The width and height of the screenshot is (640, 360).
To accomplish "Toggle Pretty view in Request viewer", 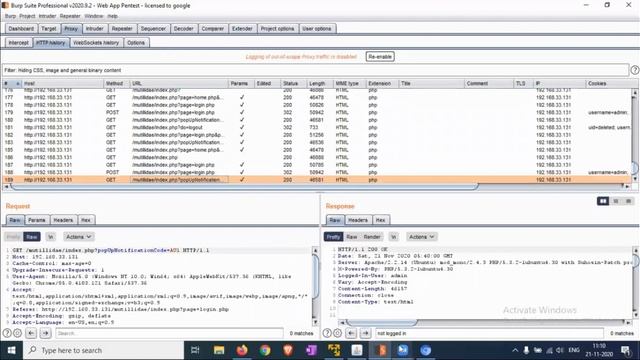I will pos(13,237).
